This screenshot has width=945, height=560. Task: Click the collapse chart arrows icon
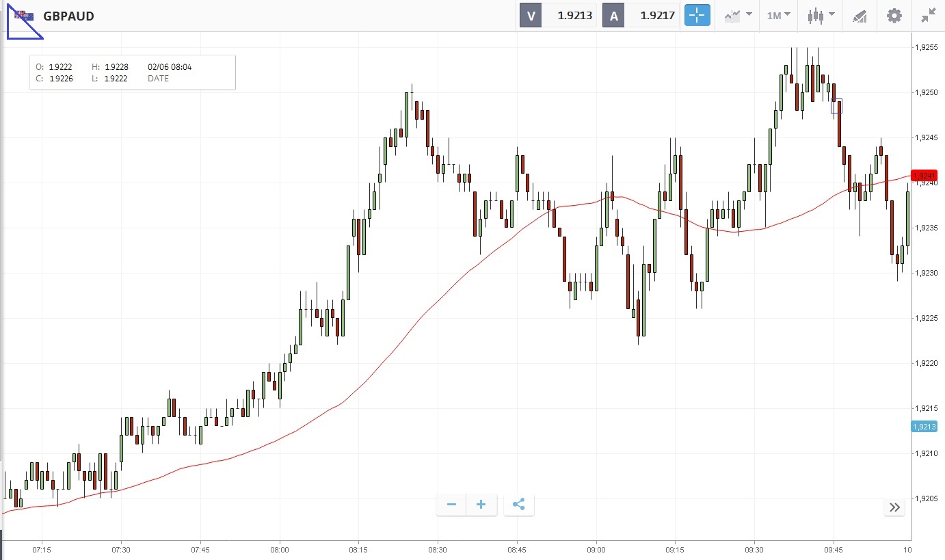click(928, 16)
